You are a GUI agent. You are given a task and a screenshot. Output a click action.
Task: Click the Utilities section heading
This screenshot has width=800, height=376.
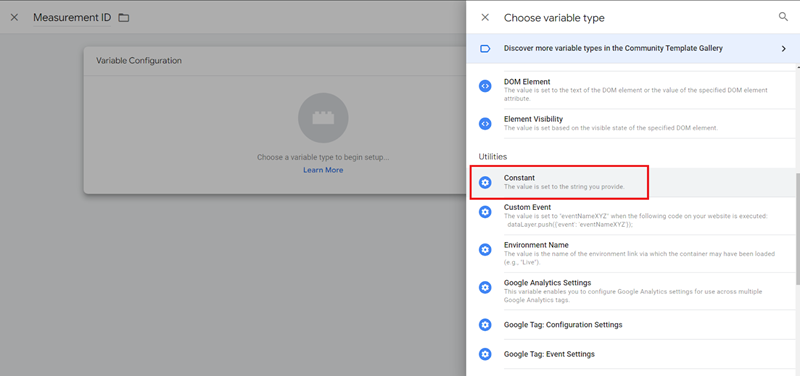click(x=493, y=157)
